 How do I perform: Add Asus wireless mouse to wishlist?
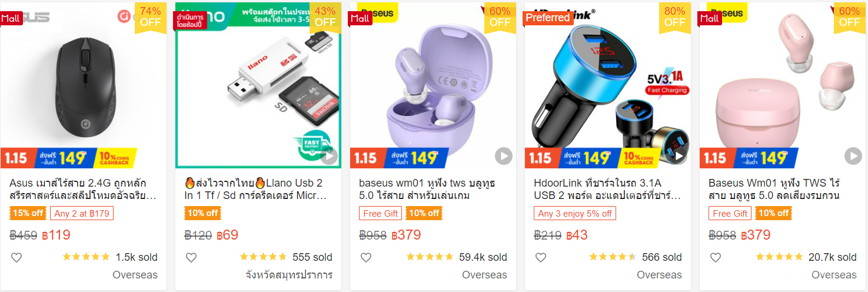coord(16,257)
